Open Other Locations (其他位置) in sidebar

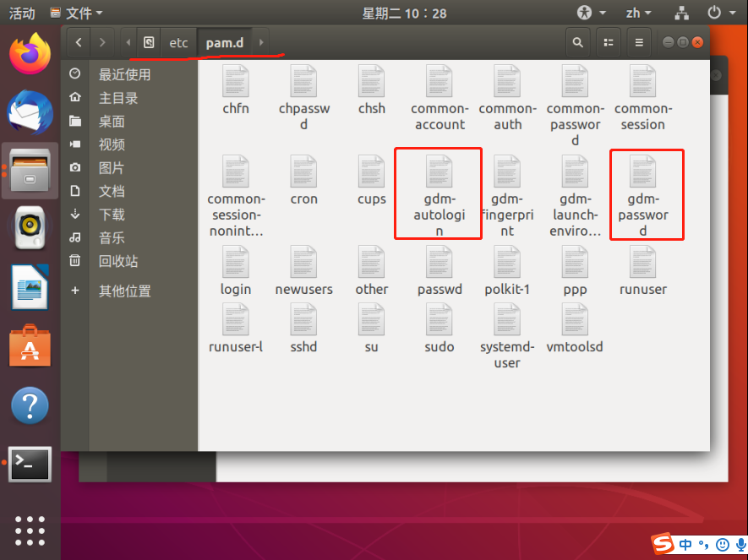tap(124, 291)
